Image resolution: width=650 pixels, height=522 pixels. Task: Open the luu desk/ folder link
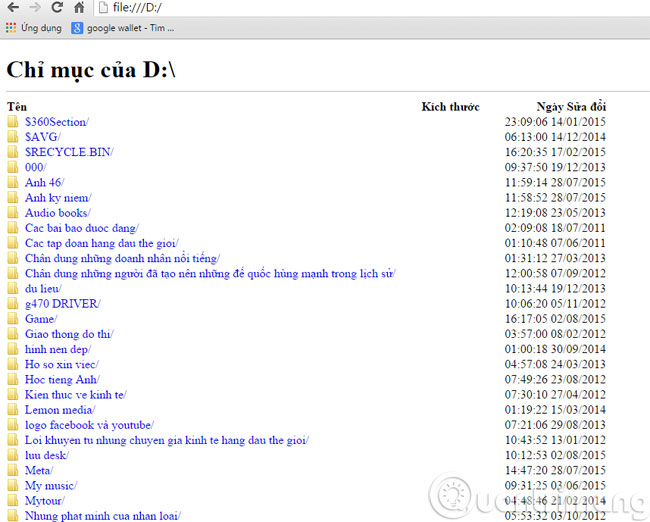pyautogui.click(x=47, y=455)
